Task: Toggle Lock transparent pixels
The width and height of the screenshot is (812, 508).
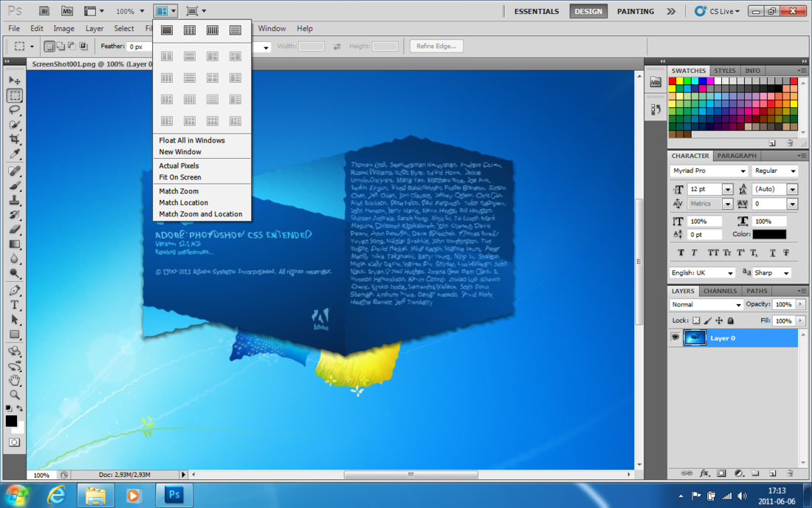Action: [696, 320]
